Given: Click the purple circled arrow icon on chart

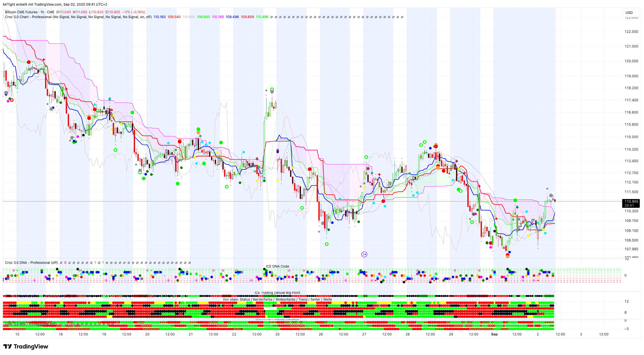Looking at the screenshot, I should coord(364,254).
